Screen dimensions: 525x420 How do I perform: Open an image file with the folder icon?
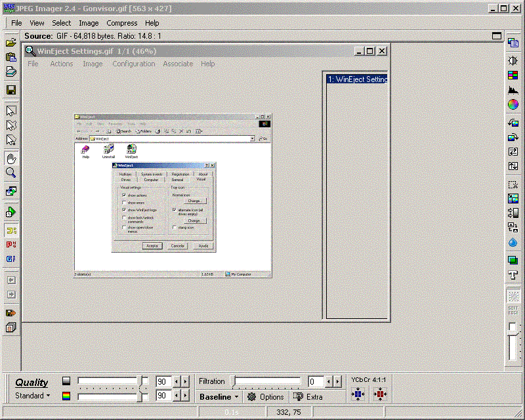10,43
